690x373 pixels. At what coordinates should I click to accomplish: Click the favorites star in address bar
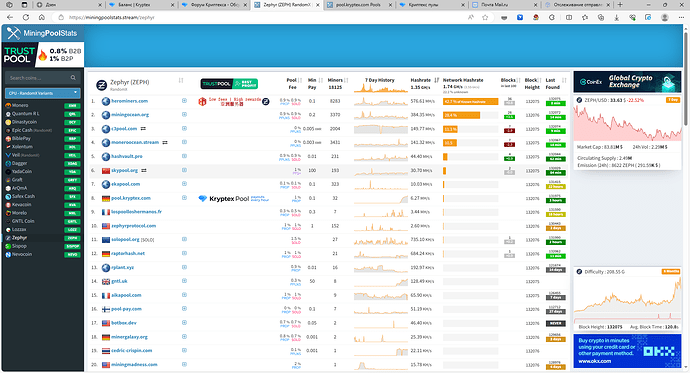coord(485,17)
